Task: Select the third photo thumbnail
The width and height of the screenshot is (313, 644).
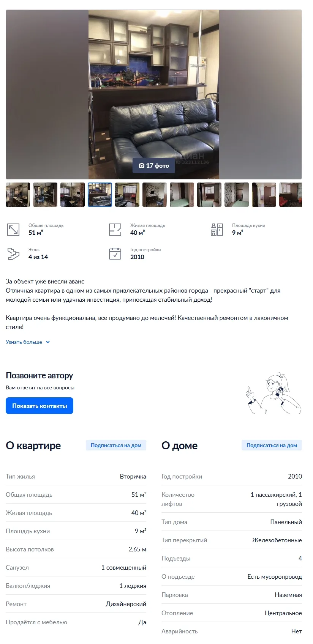Action: tap(73, 195)
